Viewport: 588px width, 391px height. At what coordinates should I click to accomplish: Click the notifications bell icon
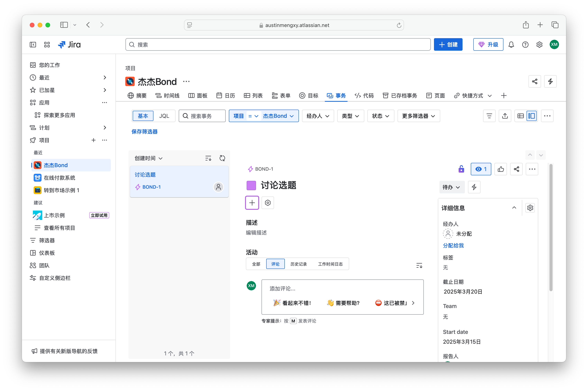pos(511,45)
